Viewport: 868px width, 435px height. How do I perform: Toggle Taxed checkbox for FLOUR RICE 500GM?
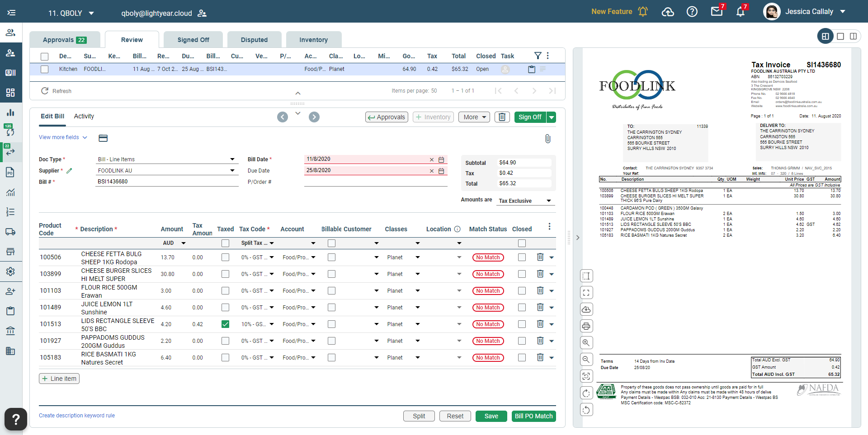[x=225, y=290]
